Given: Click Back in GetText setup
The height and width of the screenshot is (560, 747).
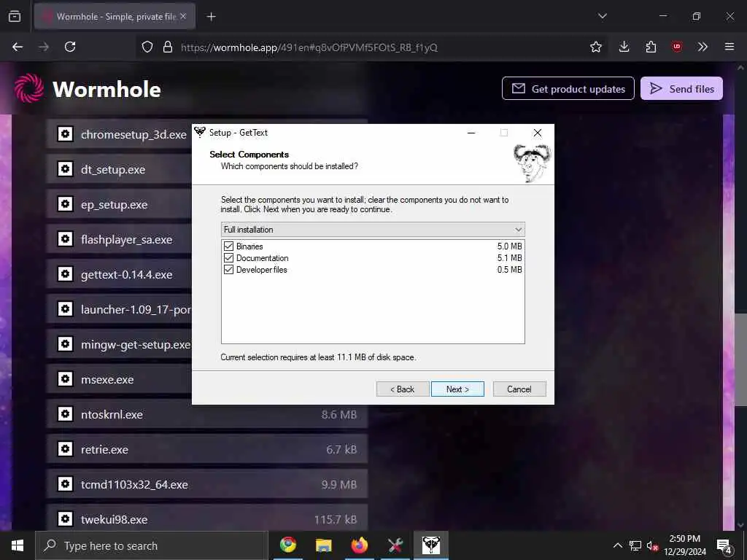Looking at the screenshot, I should point(403,389).
